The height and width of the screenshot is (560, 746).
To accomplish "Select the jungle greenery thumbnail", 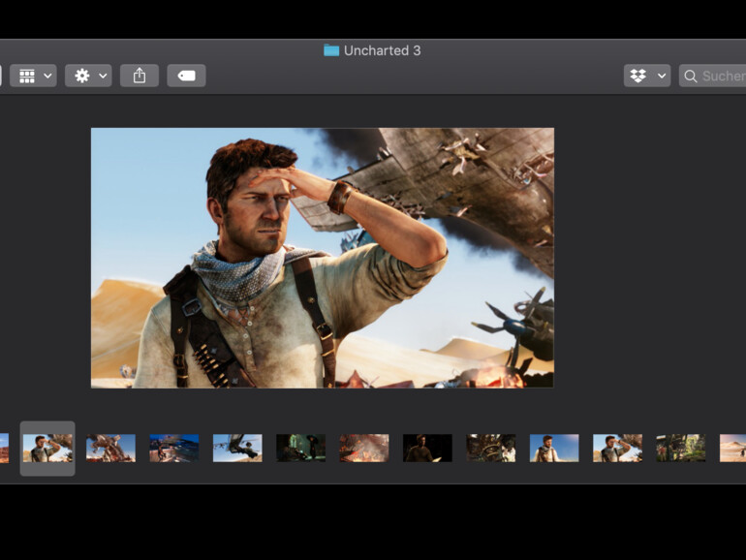I will point(681,449).
